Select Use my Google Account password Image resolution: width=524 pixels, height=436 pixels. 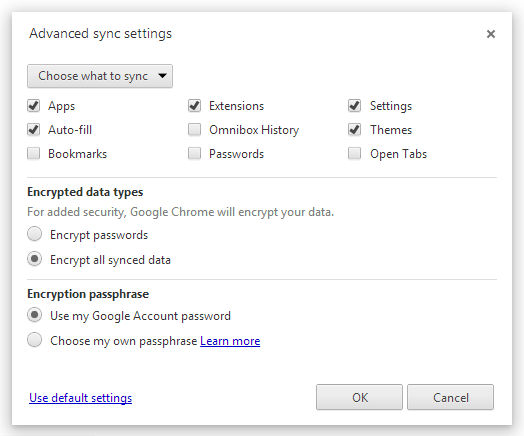click(x=34, y=315)
